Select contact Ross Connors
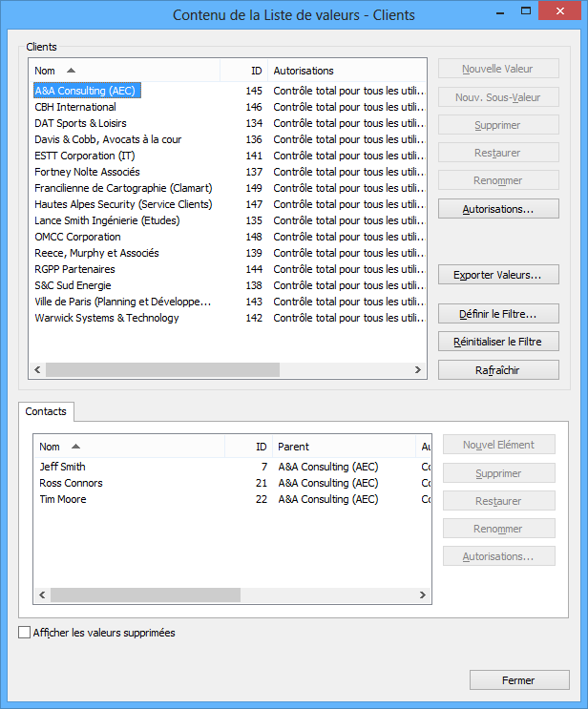This screenshot has width=588, height=709. click(71, 483)
